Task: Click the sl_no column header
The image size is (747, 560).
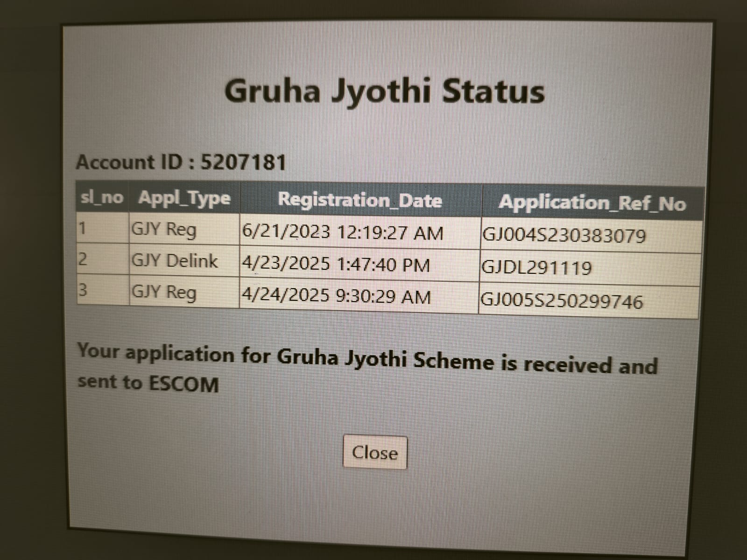Action: click(x=103, y=197)
